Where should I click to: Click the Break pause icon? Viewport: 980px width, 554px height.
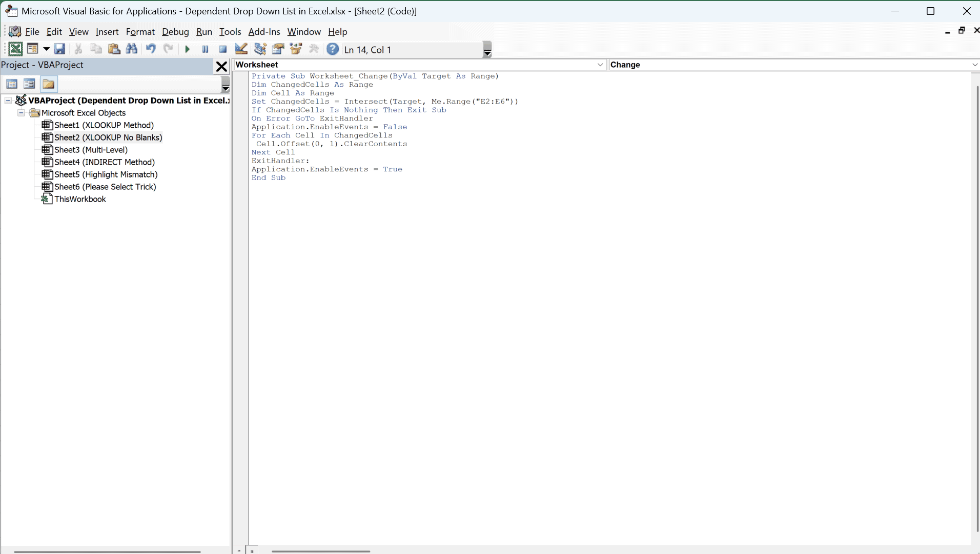(x=205, y=49)
